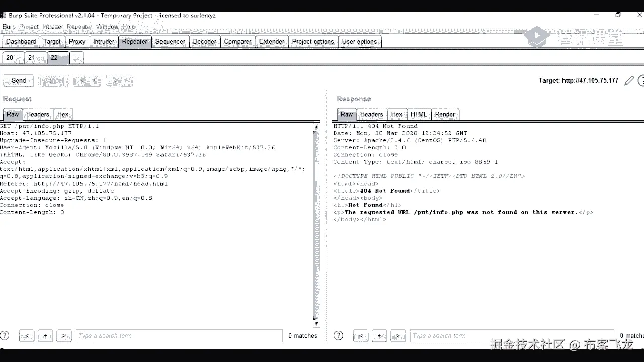
Task: Switch to the Intruder tool tab
Action: click(x=104, y=42)
